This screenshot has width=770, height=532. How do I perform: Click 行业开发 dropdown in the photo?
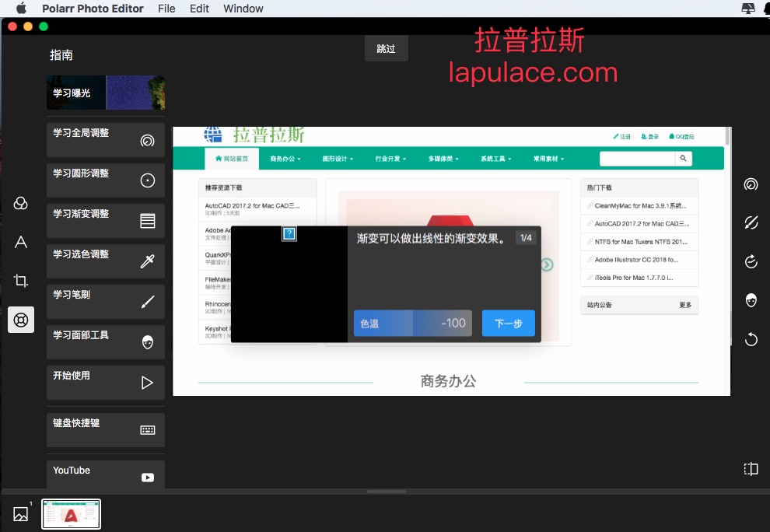coord(390,159)
